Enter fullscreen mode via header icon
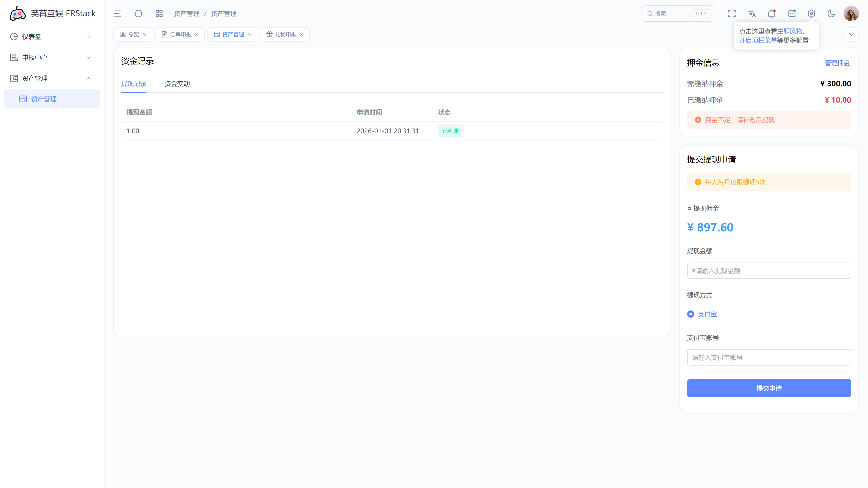Screen dimensions: 868x488 pos(731,14)
